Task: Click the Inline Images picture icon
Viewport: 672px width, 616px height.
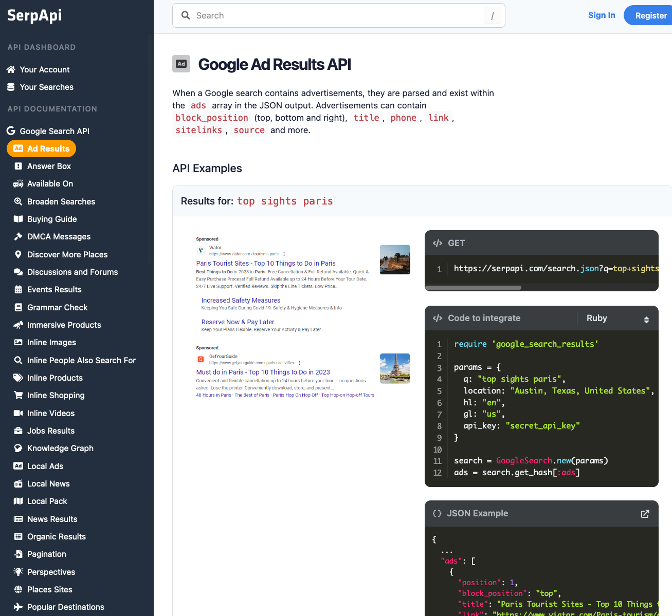Action: click(18, 342)
